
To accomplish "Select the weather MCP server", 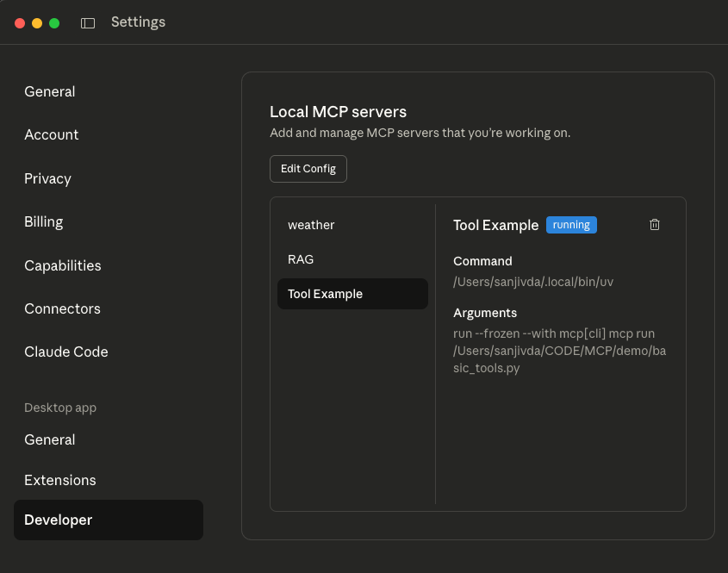I will tap(311, 225).
